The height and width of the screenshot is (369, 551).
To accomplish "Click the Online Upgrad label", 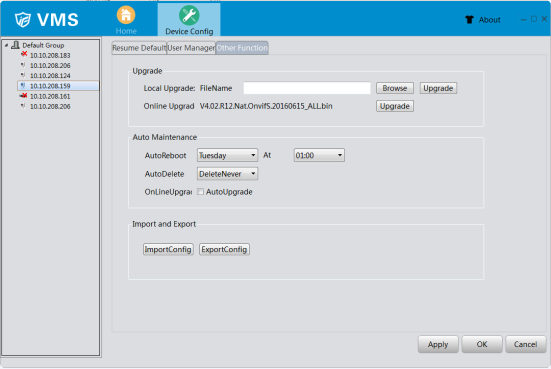I will click(x=169, y=106).
